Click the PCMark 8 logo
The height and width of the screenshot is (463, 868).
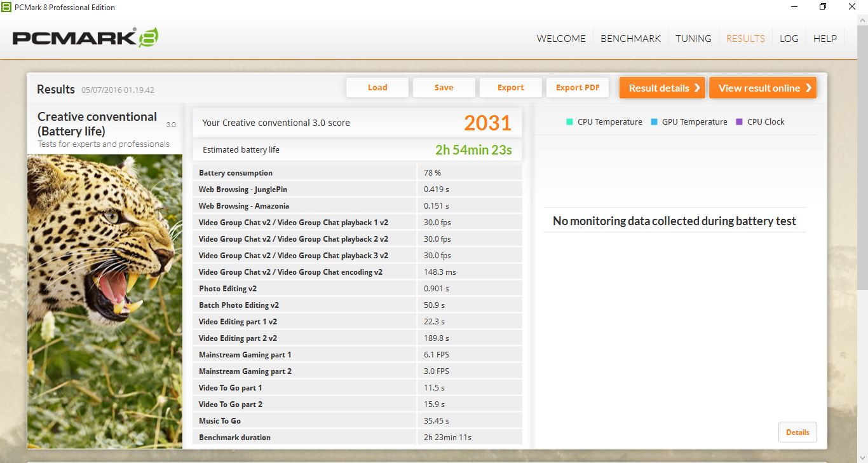85,38
